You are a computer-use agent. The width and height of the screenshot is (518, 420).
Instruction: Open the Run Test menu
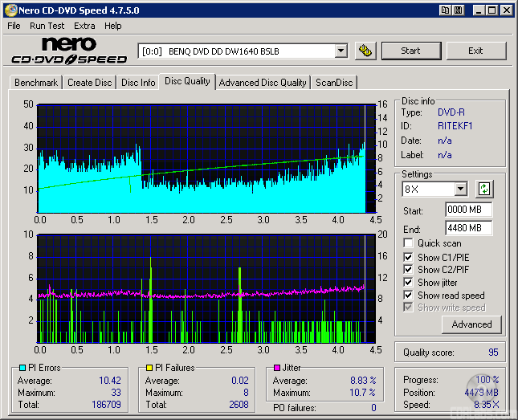pos(47,26)
